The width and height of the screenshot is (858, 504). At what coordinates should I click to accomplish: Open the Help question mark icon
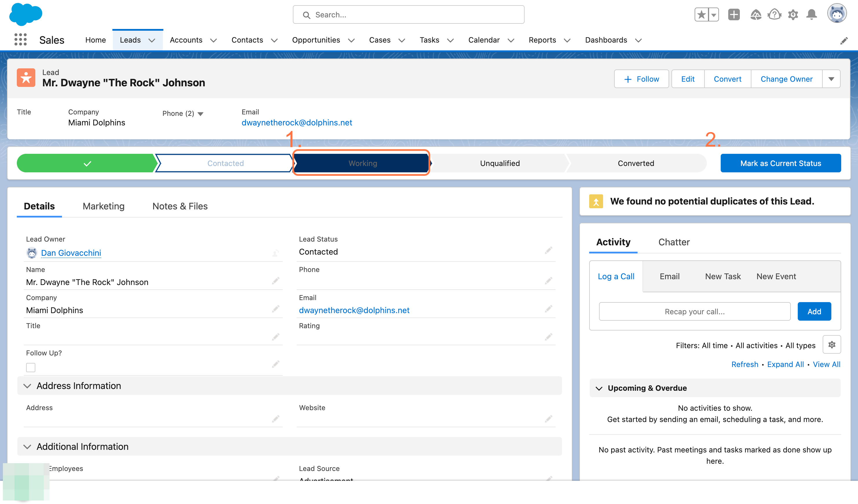pos(775,15)
